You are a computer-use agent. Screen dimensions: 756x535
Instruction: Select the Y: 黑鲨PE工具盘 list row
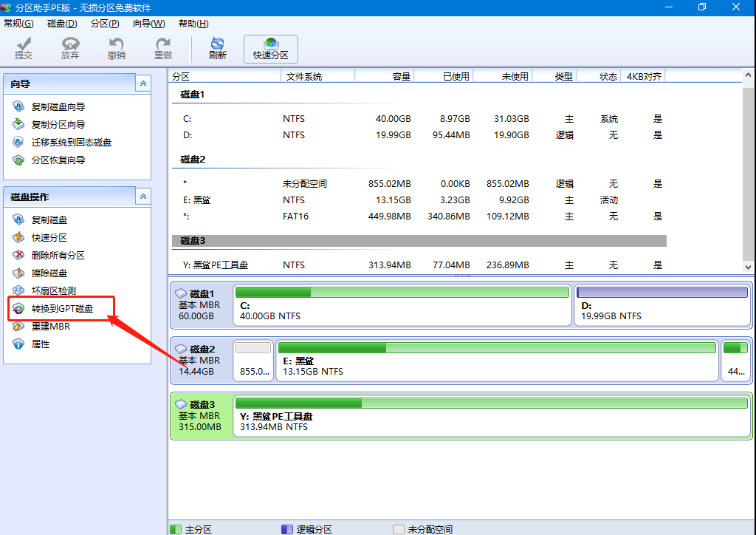tap(419, 265)
